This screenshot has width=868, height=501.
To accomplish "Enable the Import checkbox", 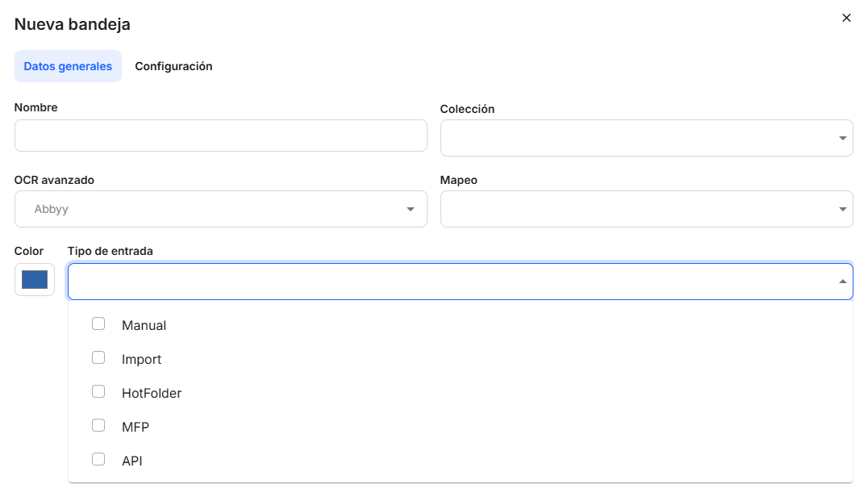I will tap(98, 357).
